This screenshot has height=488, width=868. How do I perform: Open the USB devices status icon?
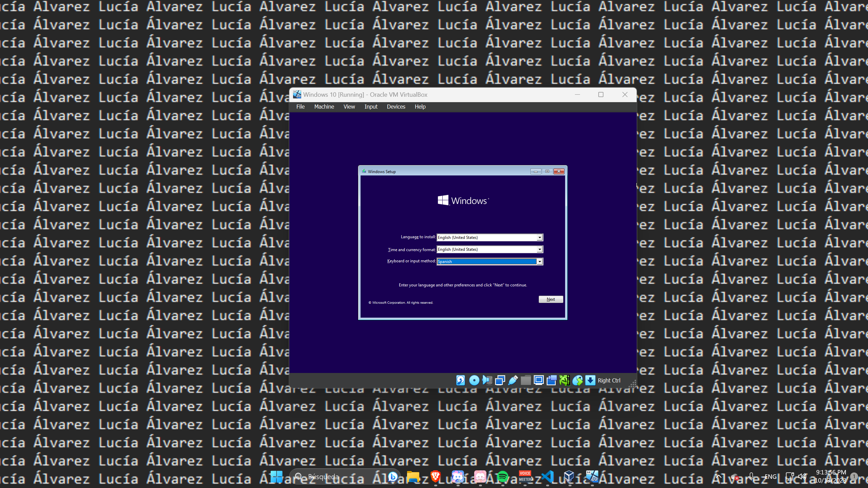[x=513, y=380]
